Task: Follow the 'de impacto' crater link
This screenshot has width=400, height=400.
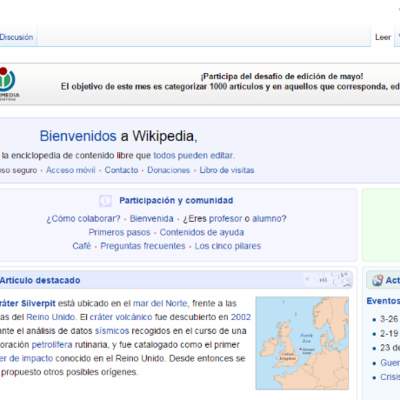Action: coord(27,358)
